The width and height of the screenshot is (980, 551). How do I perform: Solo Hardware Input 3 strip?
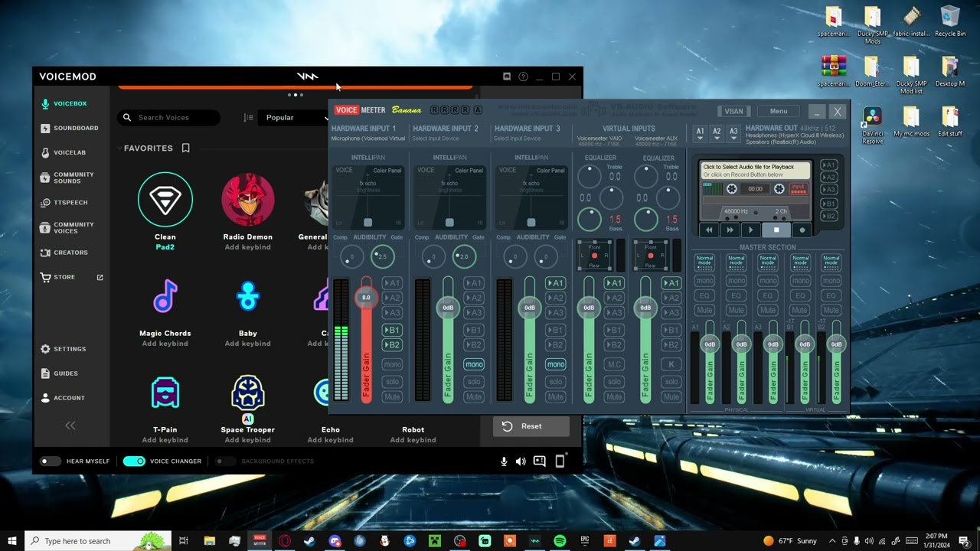[x=556, y=381]
